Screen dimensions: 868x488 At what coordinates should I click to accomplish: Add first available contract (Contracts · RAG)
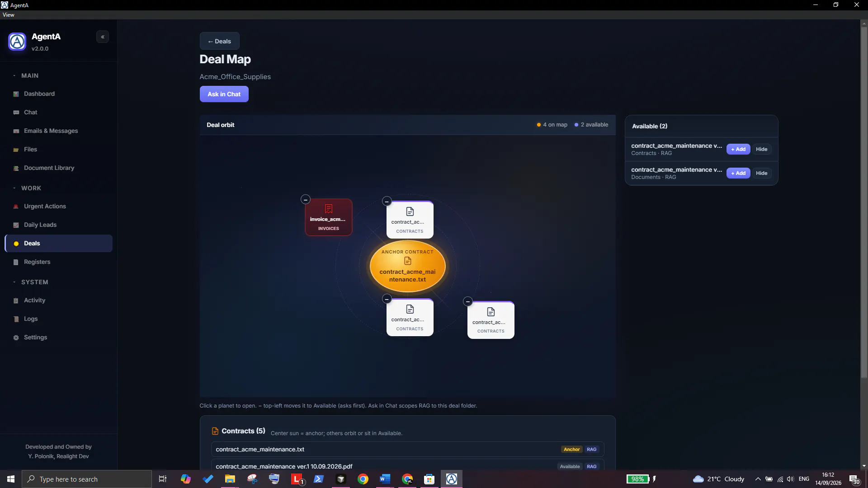(x=738, y=149)
